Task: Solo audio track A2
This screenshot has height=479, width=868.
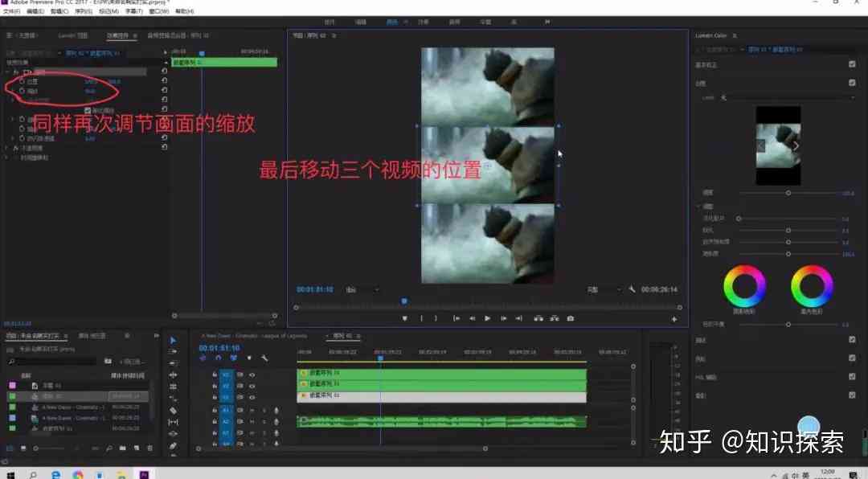Action: click(x=264, y=421)
